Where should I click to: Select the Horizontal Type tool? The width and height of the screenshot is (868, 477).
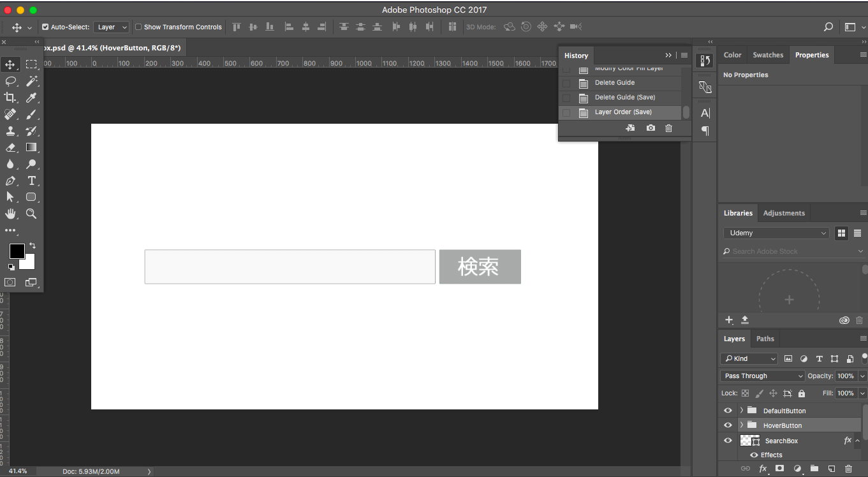(x=31, y=180)
